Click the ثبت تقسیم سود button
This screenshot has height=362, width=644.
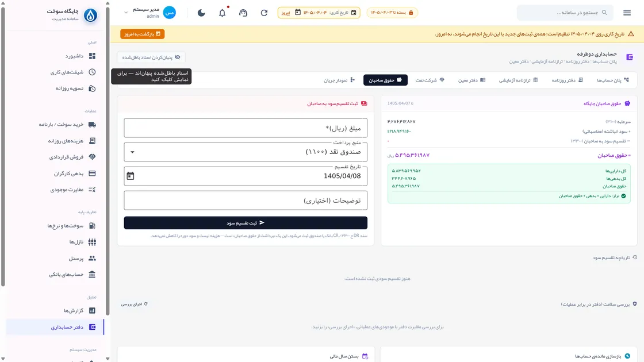pyautogui.click(x=246, y=223)
